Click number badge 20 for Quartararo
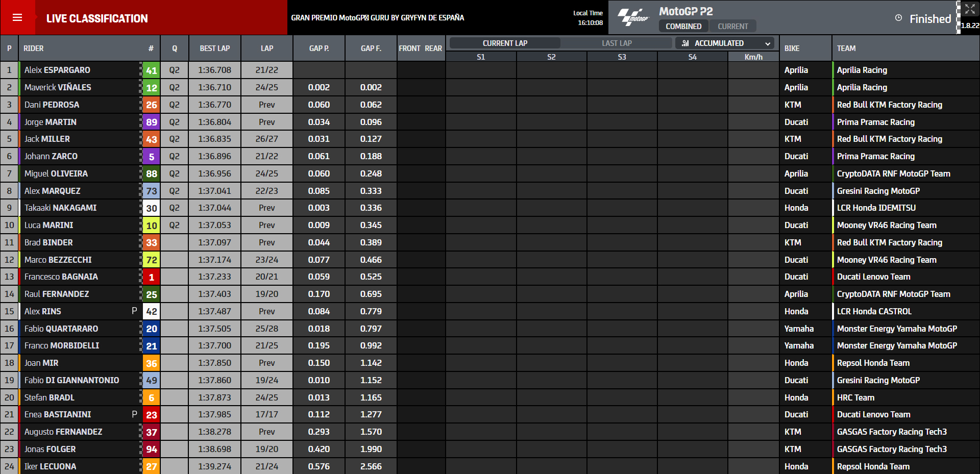 (x=151, y=329)
